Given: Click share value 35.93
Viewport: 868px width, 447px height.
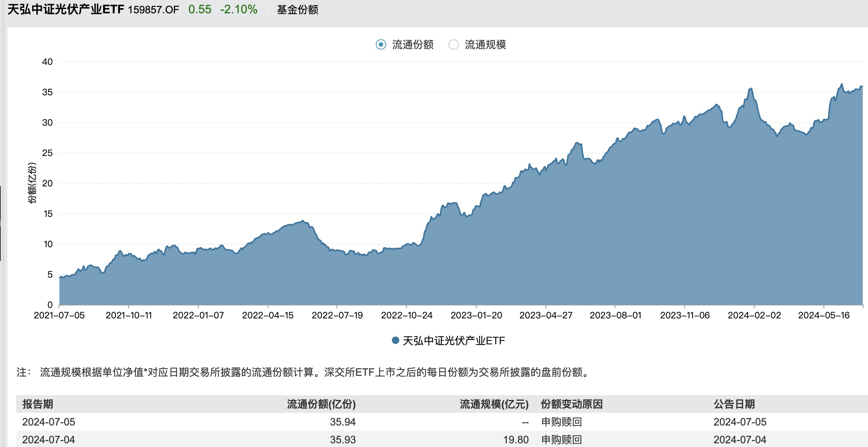Looking at the screenshot, I should point(343,440).
